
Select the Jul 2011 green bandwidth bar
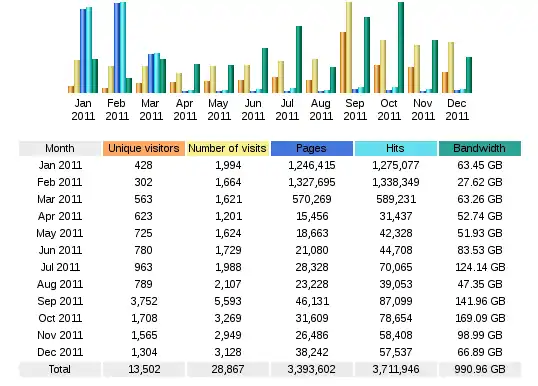tap(299, 59)
